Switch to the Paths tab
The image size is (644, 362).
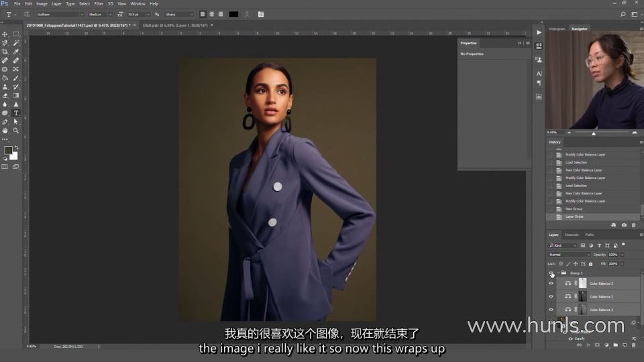590,235
